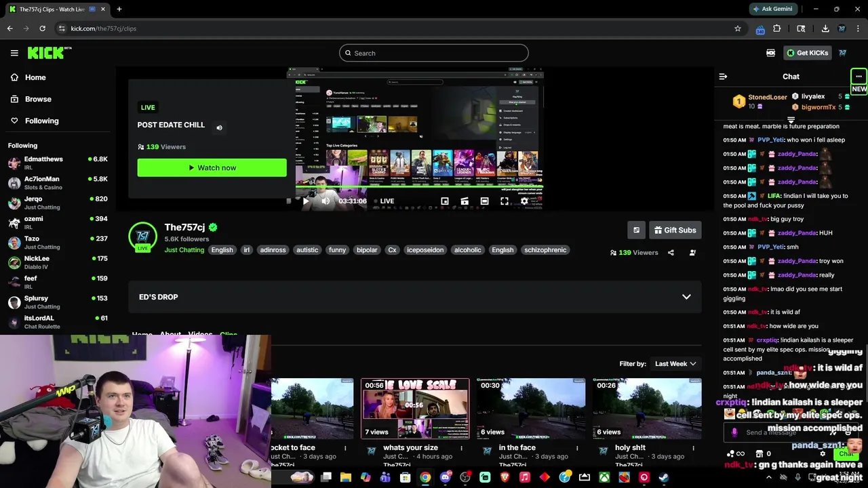Open Discord from taskbar

(x=445, y=477)
